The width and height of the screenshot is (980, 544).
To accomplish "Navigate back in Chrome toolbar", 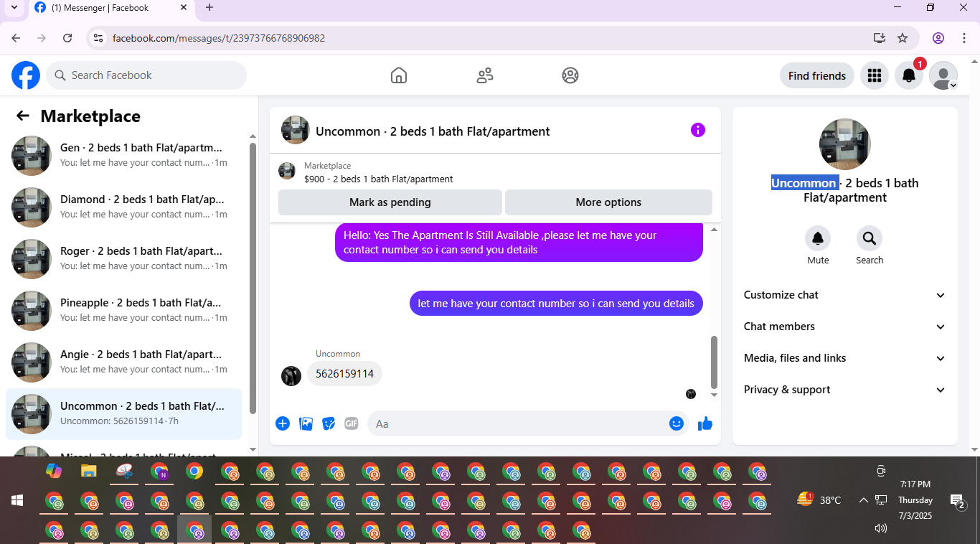I will click(16, 38).
